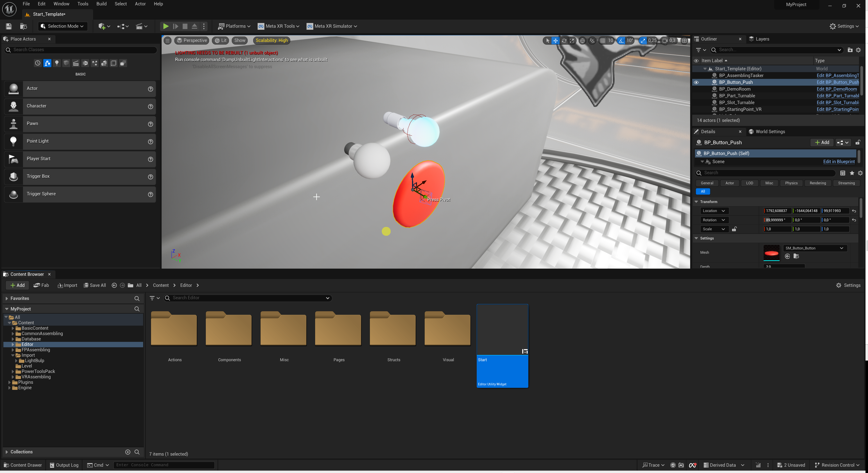
Task: Toggle visibility of BP_Button_Push actor
Action: (696, 82)
